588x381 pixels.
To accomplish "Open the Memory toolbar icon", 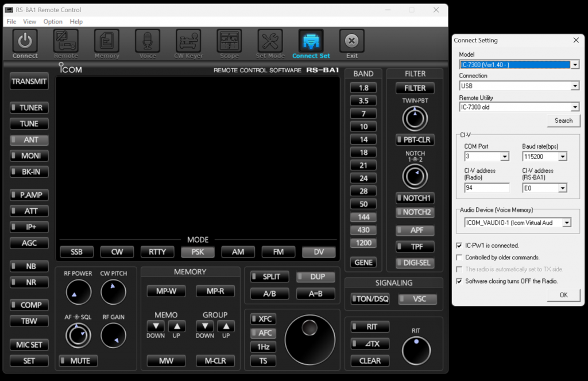I will coord(106,42).
